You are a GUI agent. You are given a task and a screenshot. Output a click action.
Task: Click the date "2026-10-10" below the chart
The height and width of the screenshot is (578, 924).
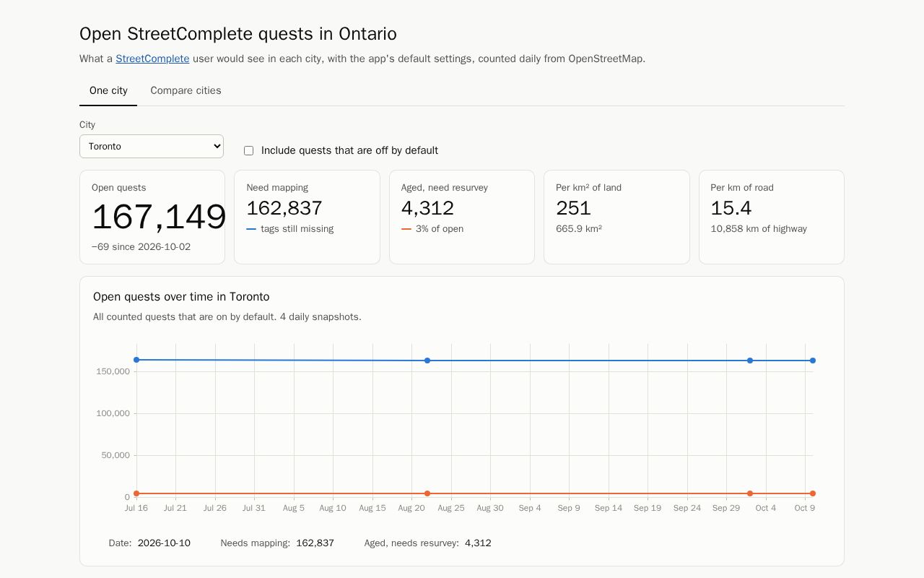164,543
